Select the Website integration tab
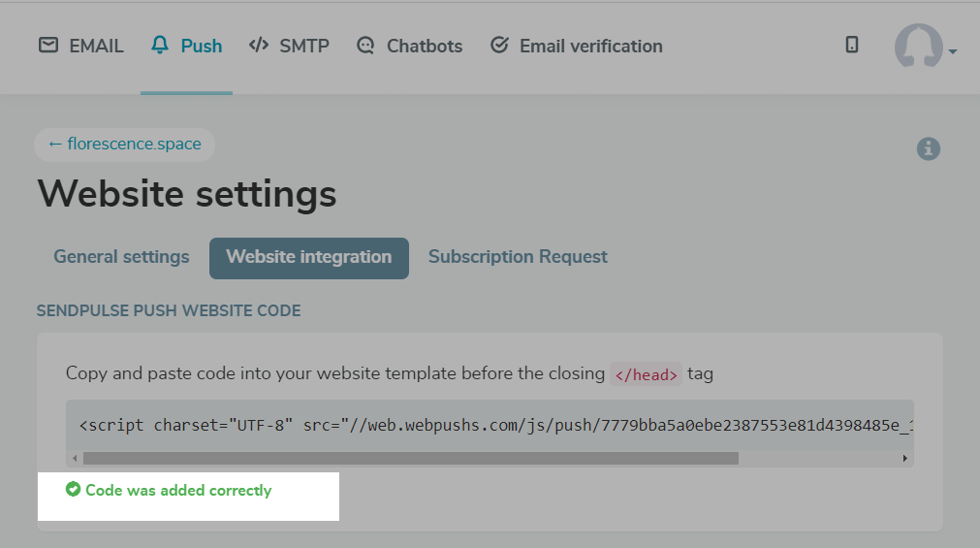This screenshot has height=548, width=980. (x=309, y=258)
